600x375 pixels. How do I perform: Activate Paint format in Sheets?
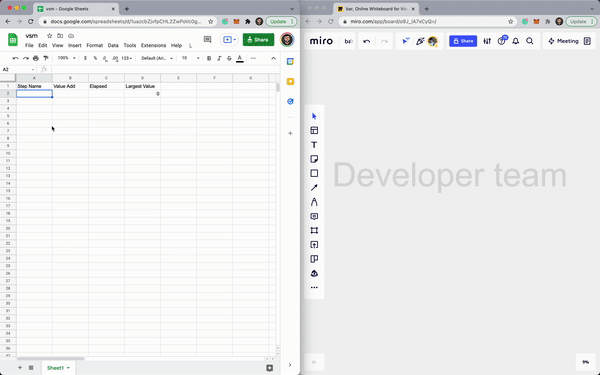point(46,58)
